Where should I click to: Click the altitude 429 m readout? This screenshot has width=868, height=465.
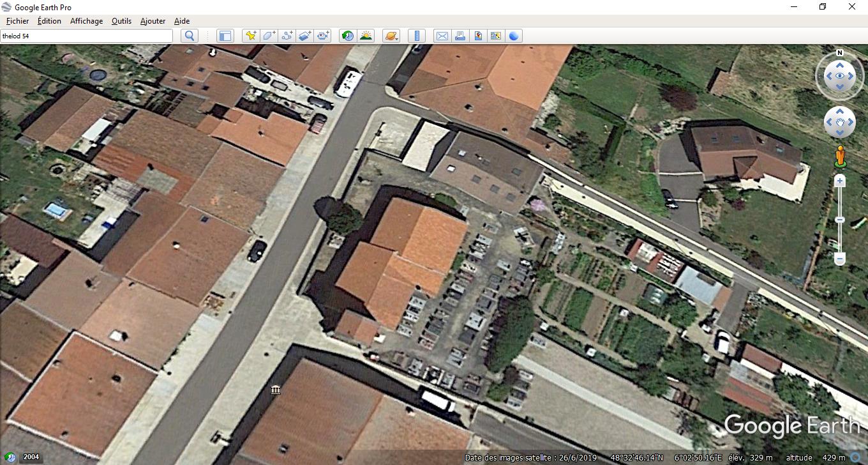[x=815, y=457]
